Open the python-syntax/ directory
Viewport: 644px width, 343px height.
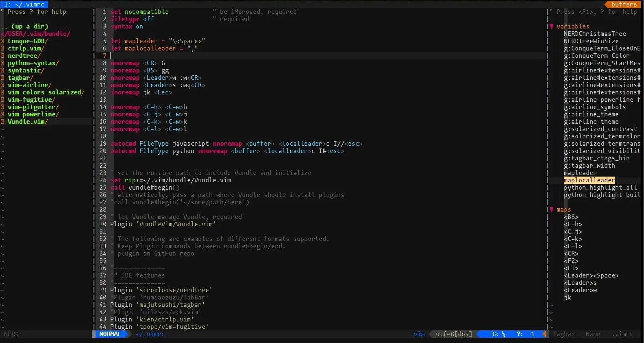point(33,63)
